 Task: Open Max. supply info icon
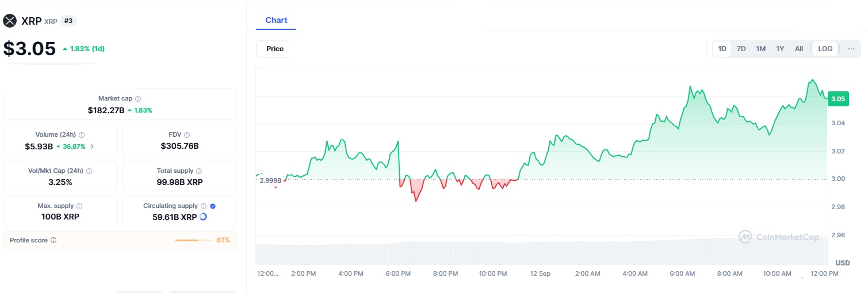click(79, 206)
